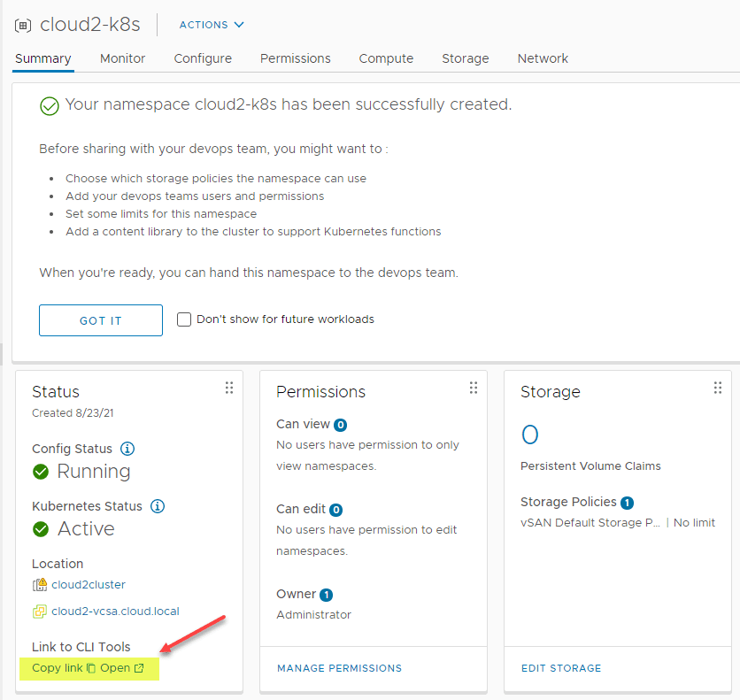Click the namespace icon beside cloud2-k8s title
740x700 pixels.
tap(23, 25)
